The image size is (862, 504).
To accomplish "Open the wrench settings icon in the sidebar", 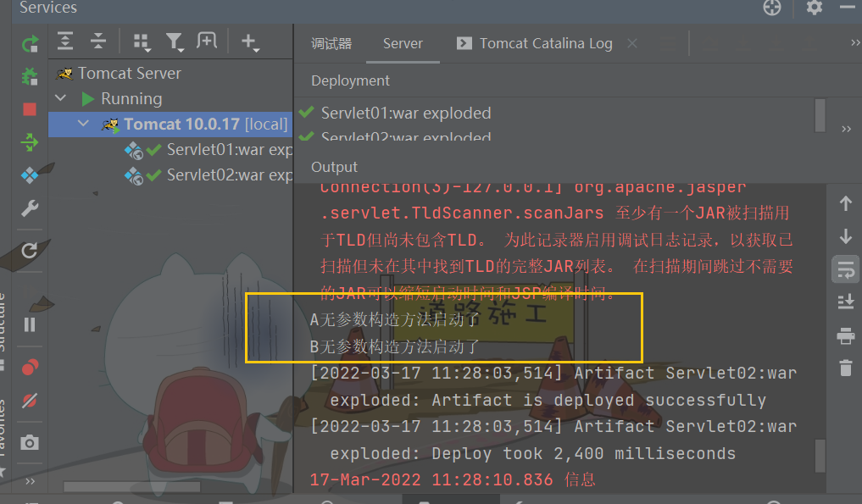I will tap(30, 208).
